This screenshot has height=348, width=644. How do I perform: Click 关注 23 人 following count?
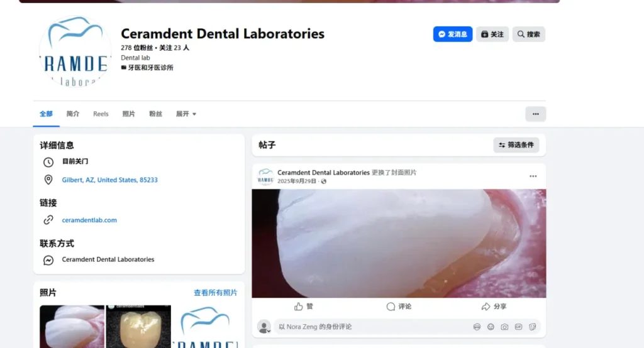[174, 48]
